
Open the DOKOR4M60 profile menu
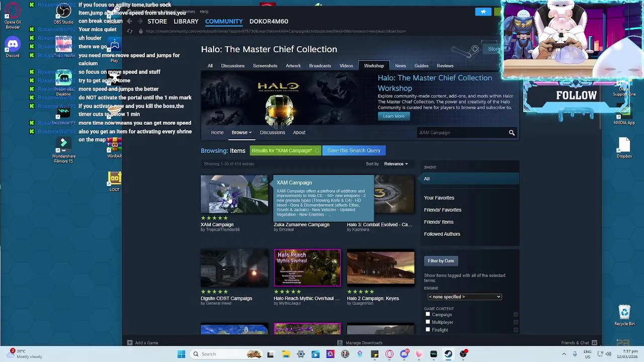(x=269, y=21)
